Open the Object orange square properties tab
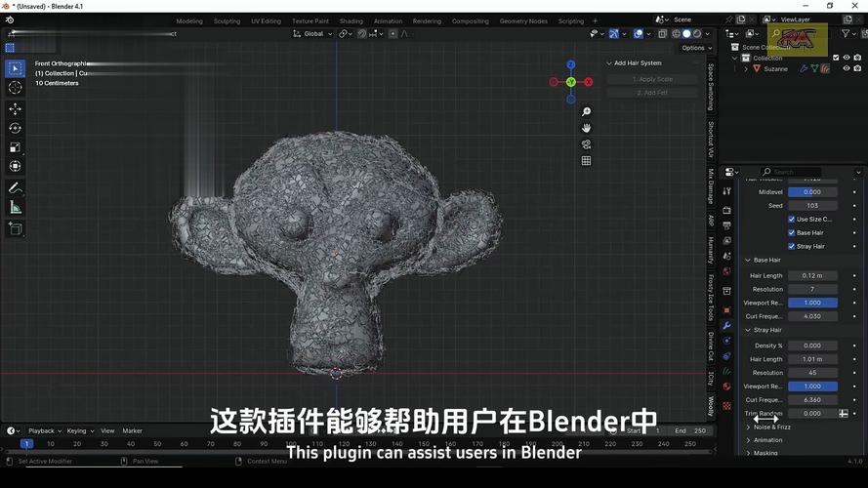The height and width of the screenshot is (488, 868). tap(726, 309)
